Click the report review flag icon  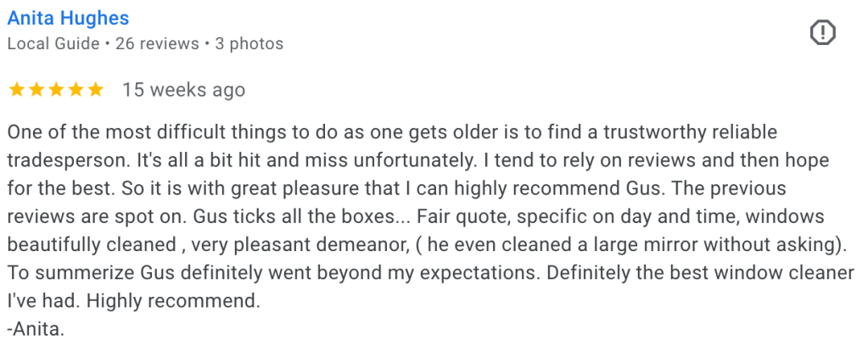click(823, 32)
